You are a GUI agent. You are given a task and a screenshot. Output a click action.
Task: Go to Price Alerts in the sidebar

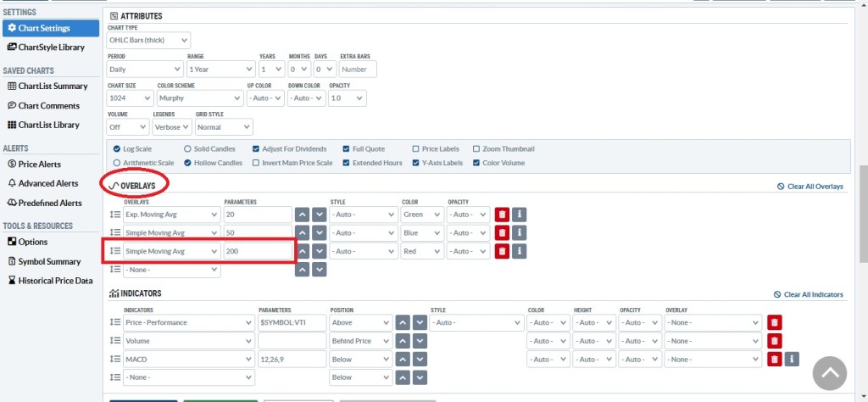[x=39, y=164]
